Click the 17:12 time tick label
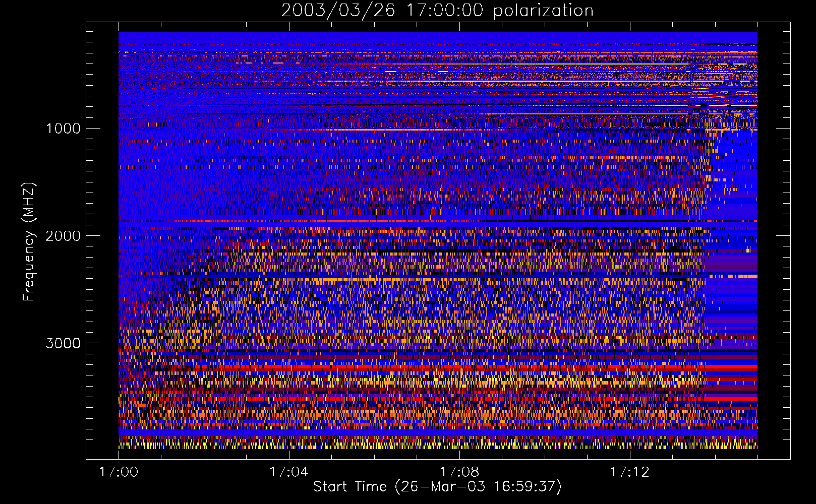The image size is (816, 504). 629,472
